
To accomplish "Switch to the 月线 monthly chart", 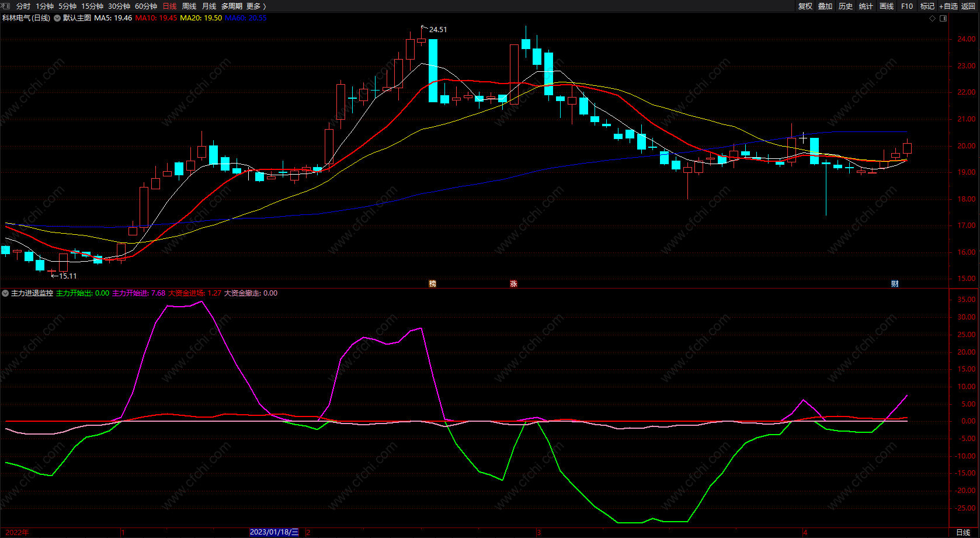I will click(x=209, y=6).
